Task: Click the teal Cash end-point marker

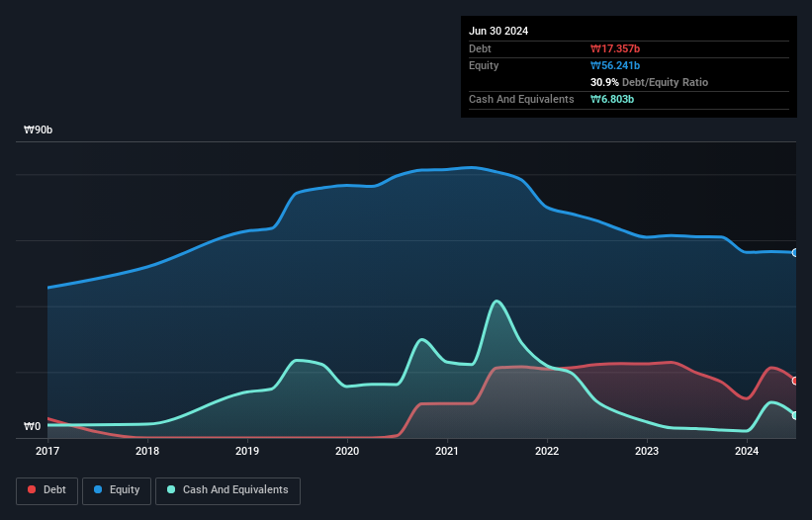Action: 795,415
